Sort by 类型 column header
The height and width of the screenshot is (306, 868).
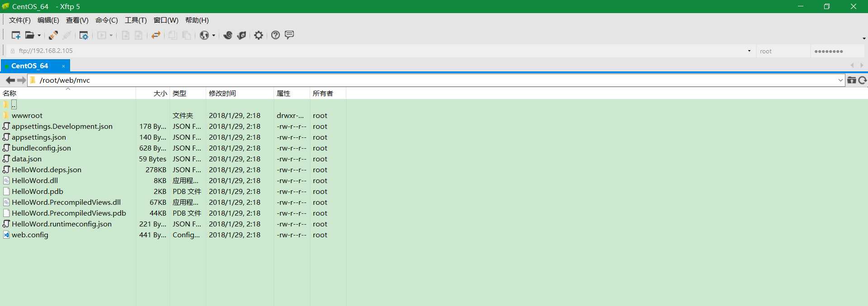188,94
